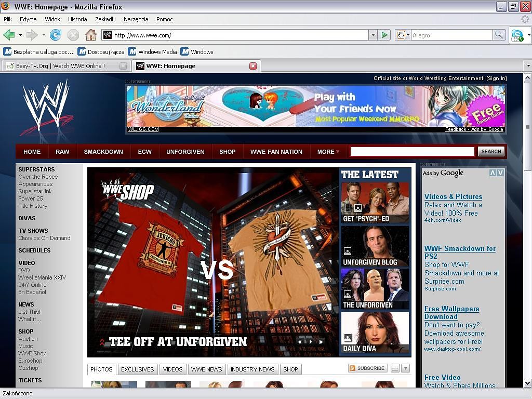Open the 'Windows' bookmark in bookmarks bar
This screenshot has height=399, width=532.
pyautogui.click(x=197, y=52)
